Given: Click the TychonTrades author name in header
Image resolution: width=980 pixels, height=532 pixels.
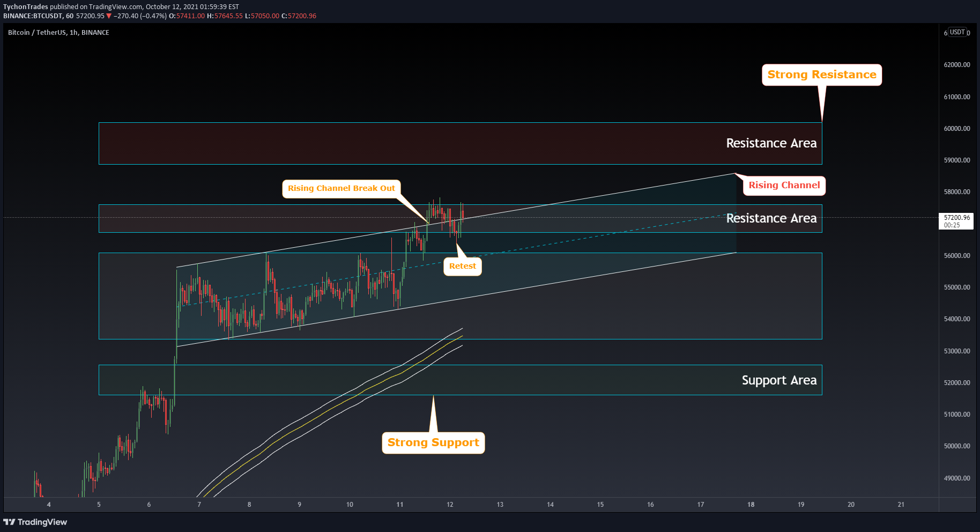Looking at the screenshot, I should [26, 7].
